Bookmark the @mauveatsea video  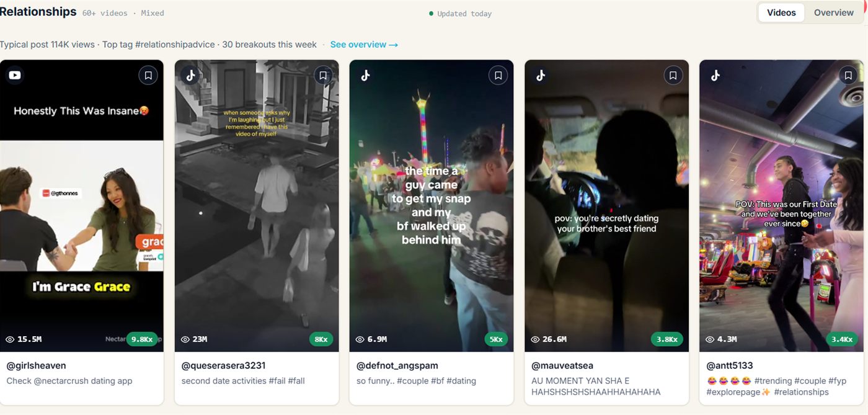673,76
